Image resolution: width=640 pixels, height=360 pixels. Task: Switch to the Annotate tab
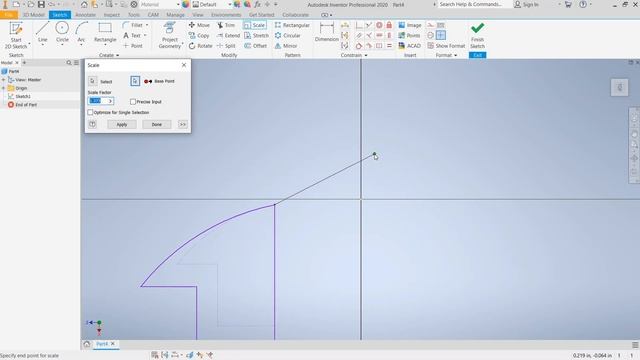coord(85,15)
